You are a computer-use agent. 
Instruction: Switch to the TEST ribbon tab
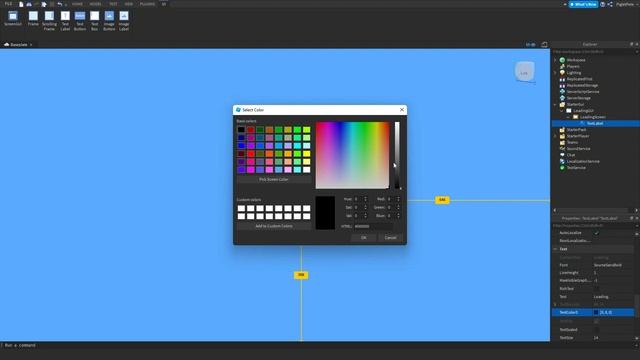coord(113,4)
